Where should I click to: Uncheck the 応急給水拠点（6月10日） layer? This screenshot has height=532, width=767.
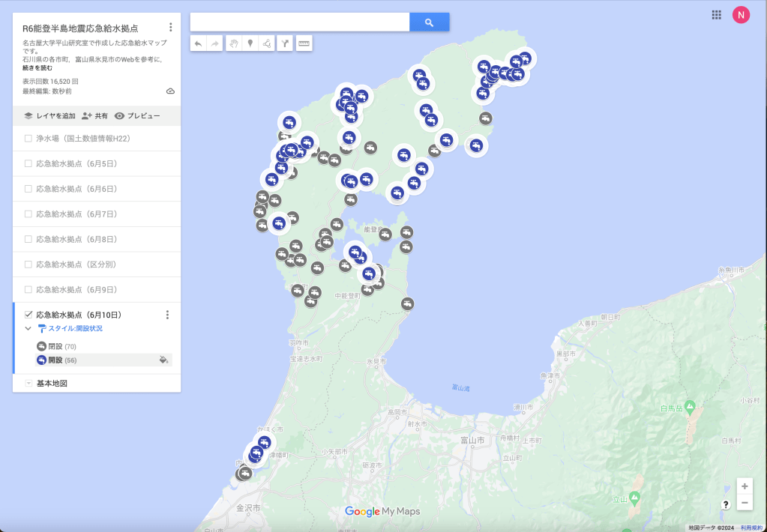coord(28,315)
